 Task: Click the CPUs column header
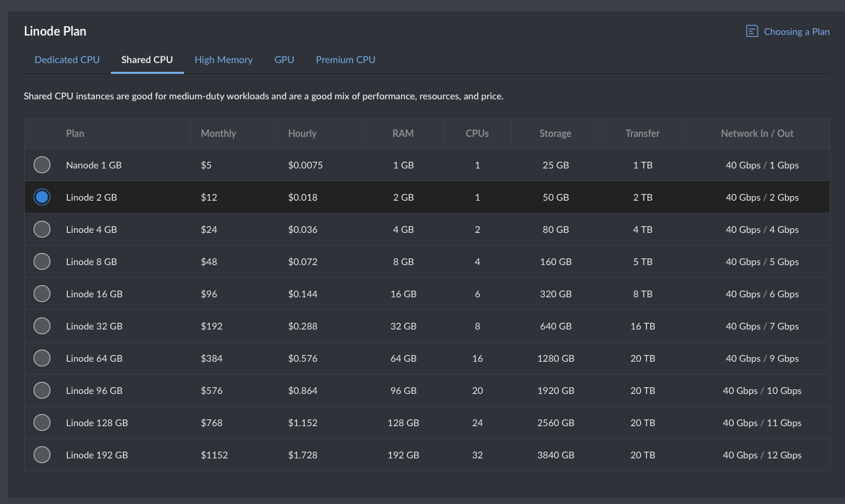point(478,134)
